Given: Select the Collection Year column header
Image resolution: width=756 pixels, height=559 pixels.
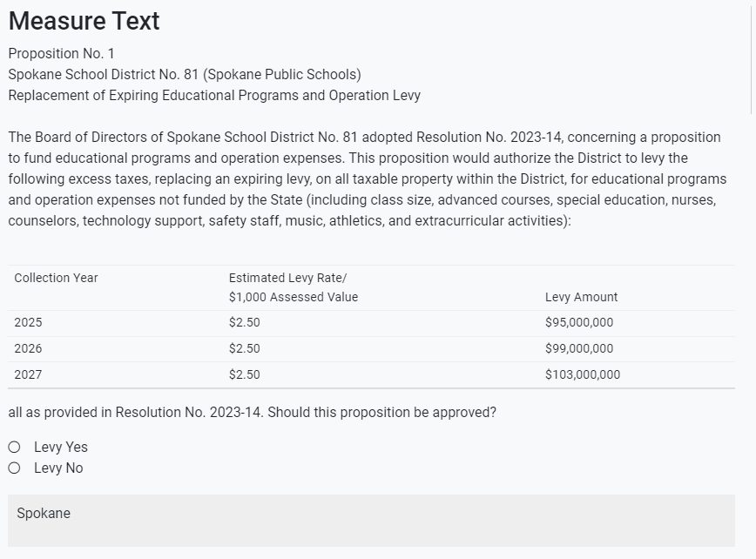Looking at the screenshot, I should (56, 278).
